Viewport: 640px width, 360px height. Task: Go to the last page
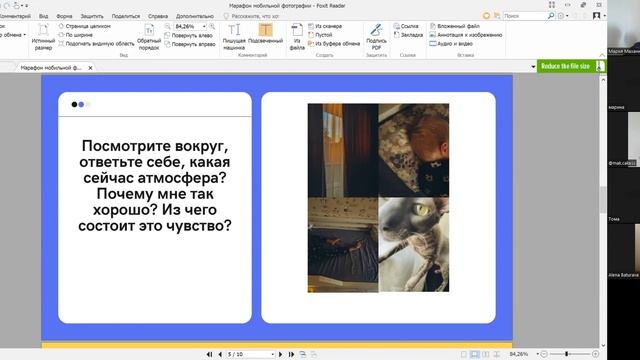[291, 354]
